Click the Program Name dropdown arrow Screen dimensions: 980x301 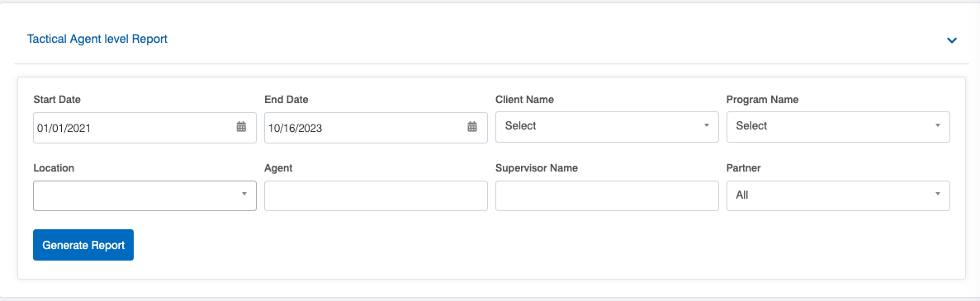coord(938,125)
